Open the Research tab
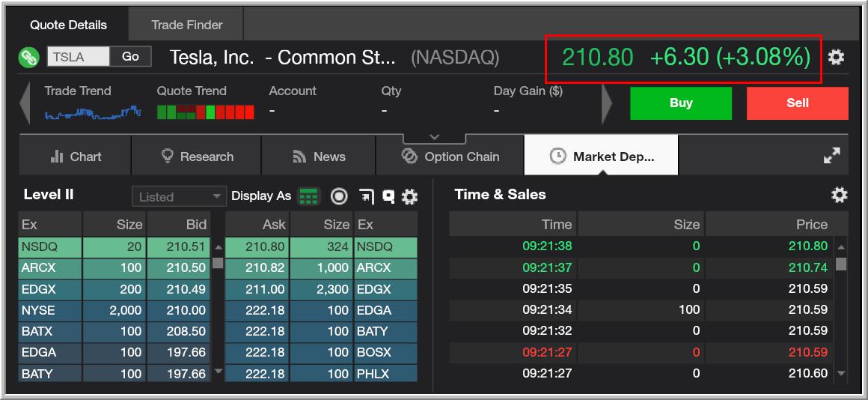 click(x=197, y=157)
